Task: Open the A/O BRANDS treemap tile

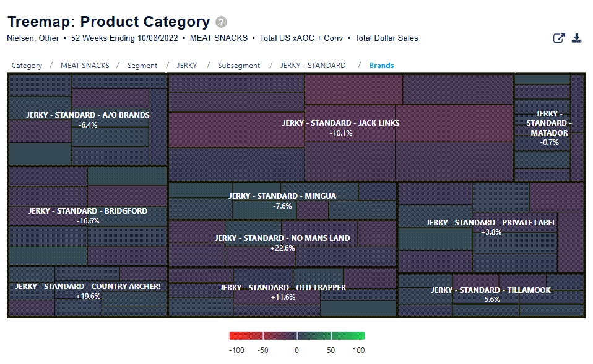Action: point(87,119)
